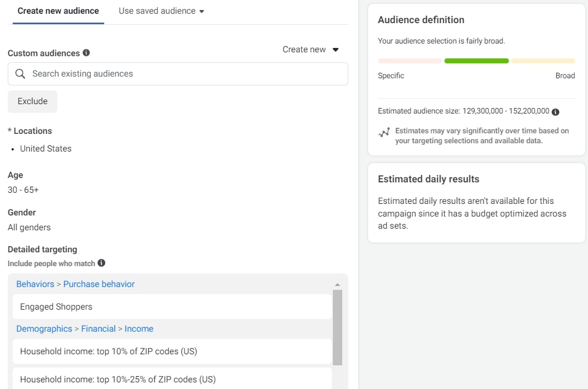Click the Estimated daily results heading

(x=429, y=179)
